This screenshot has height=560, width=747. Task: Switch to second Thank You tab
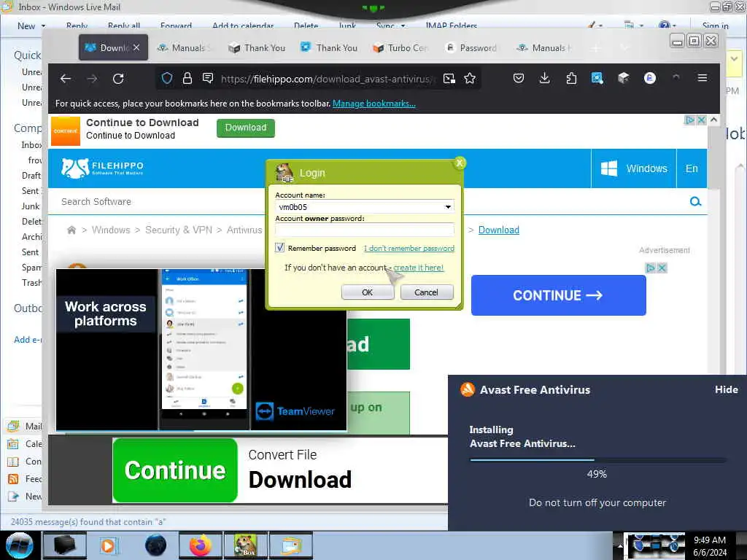tap(329, 47)
